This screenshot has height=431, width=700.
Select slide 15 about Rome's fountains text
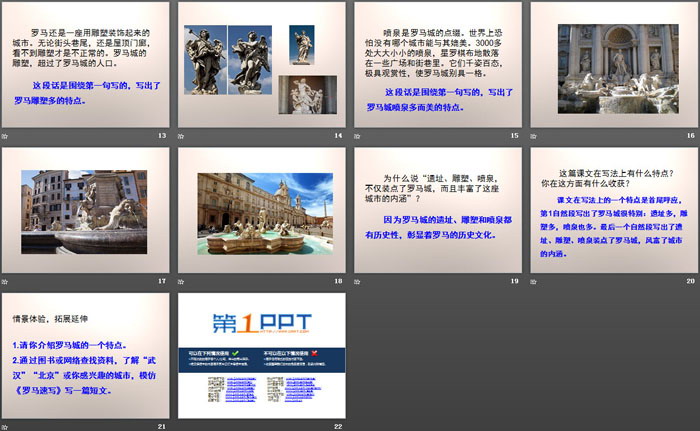pos(438,65)
